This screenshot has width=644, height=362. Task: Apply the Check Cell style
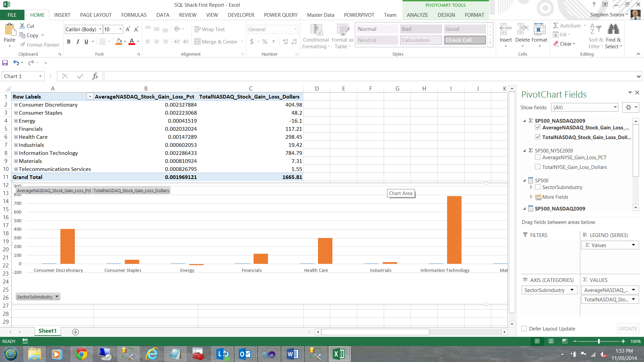[x=465, y=40]
